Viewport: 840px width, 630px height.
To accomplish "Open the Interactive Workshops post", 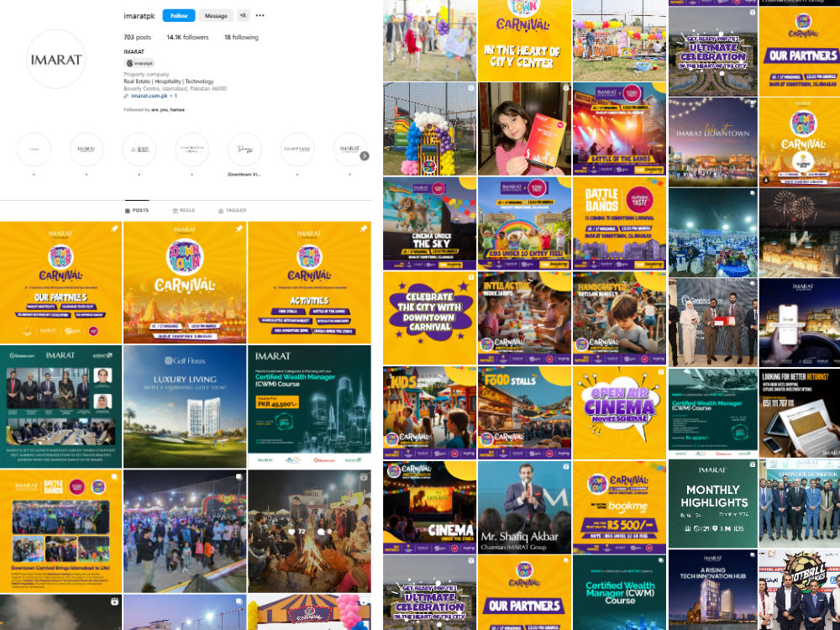I will point(524,318).
